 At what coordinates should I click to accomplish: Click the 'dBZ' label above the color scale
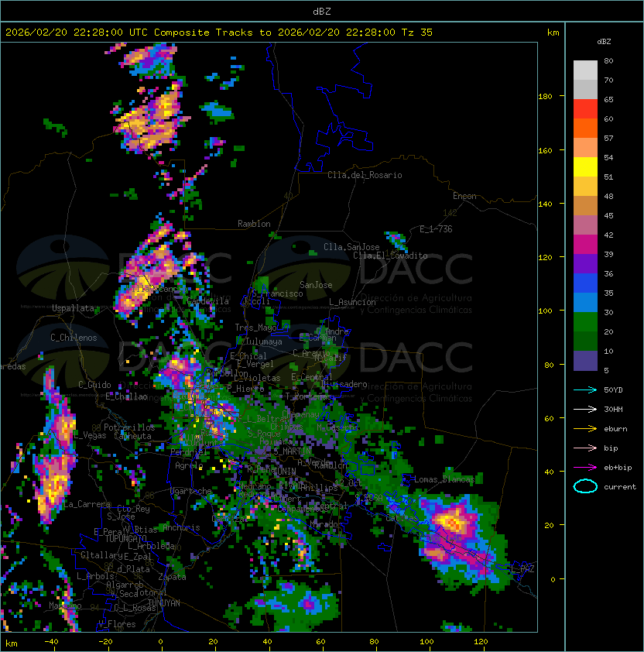tap(604, 42)
